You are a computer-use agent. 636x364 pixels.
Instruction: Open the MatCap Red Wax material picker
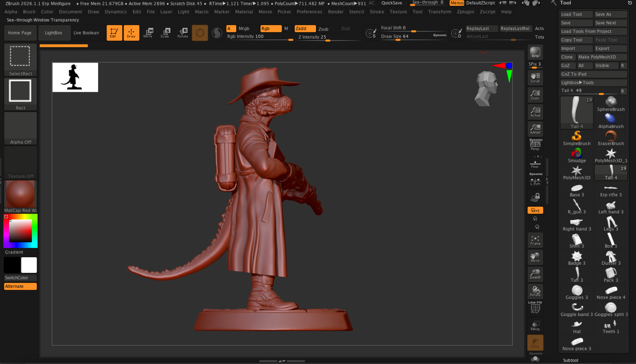pos(20,196)
